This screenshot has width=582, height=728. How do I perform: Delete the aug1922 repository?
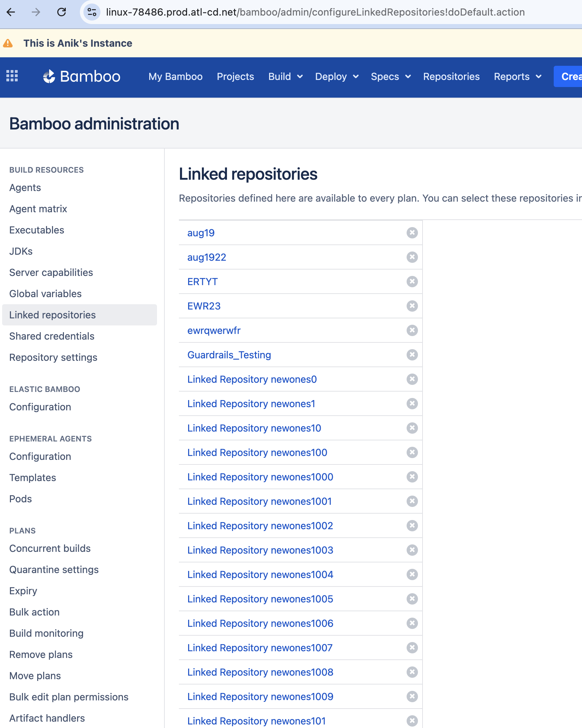click(412, 257)
